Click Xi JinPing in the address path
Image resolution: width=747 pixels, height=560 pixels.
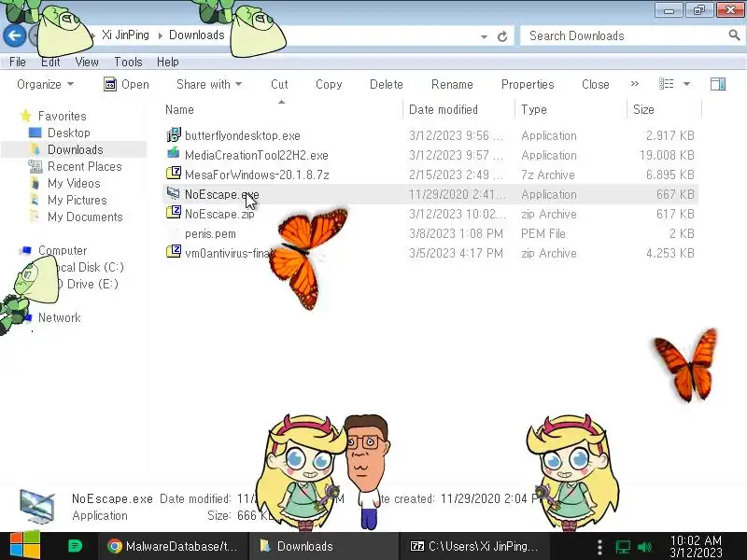click(x=125, y=35)
